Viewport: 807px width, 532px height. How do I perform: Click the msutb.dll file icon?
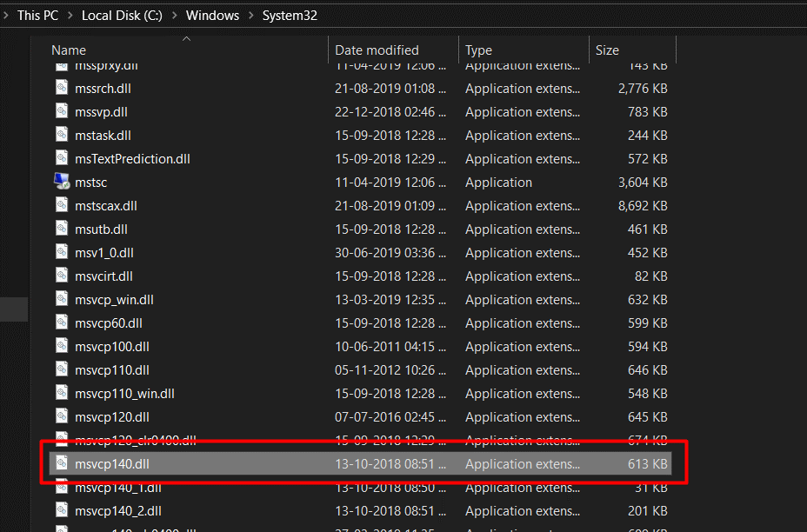[62, 229]
